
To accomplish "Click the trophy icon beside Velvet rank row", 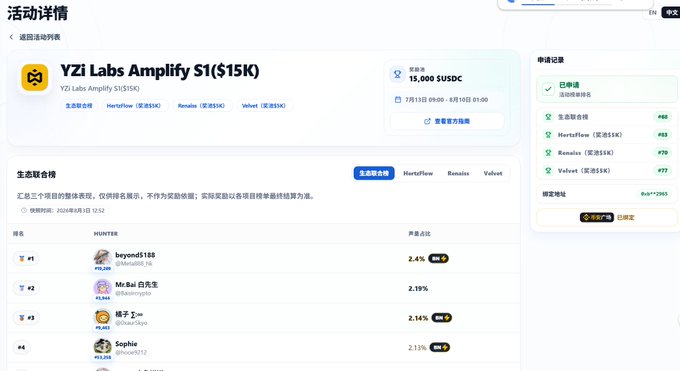I will [548, 171].
